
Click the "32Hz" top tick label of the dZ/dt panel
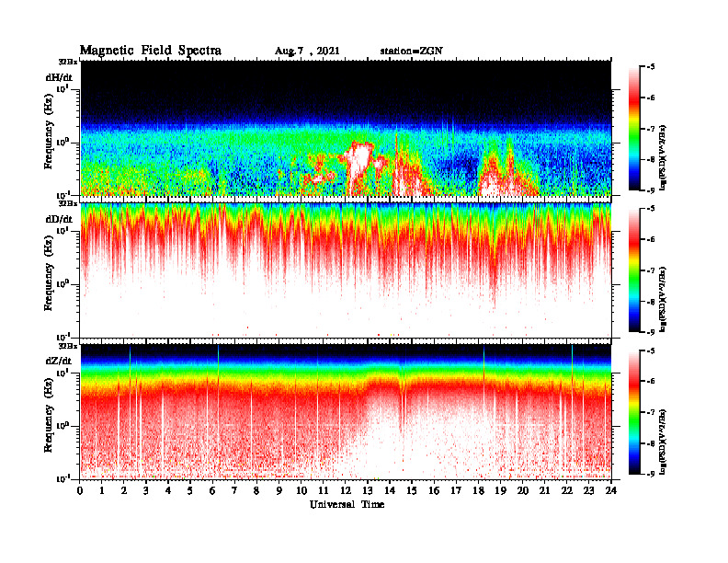tap(68, 346)
